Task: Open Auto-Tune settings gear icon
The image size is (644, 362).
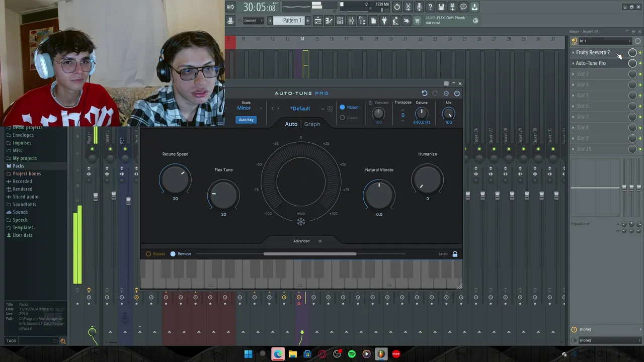Action: (446, 94)
